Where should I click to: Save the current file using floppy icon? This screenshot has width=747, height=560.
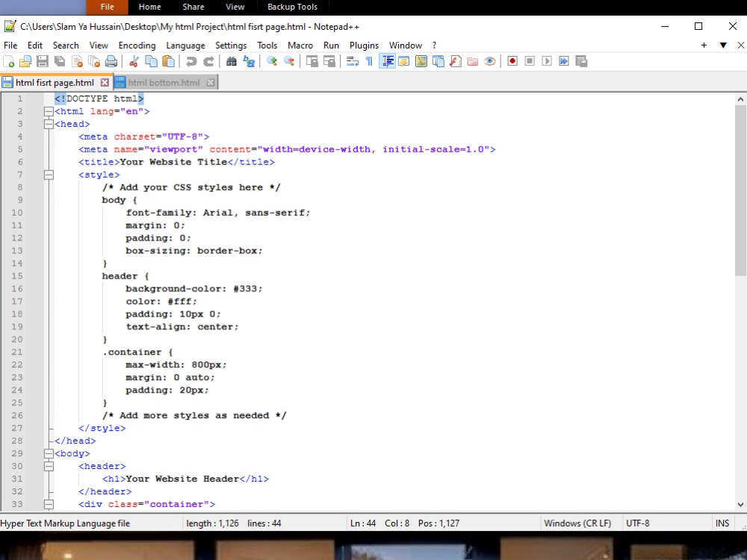pos(43,61)
